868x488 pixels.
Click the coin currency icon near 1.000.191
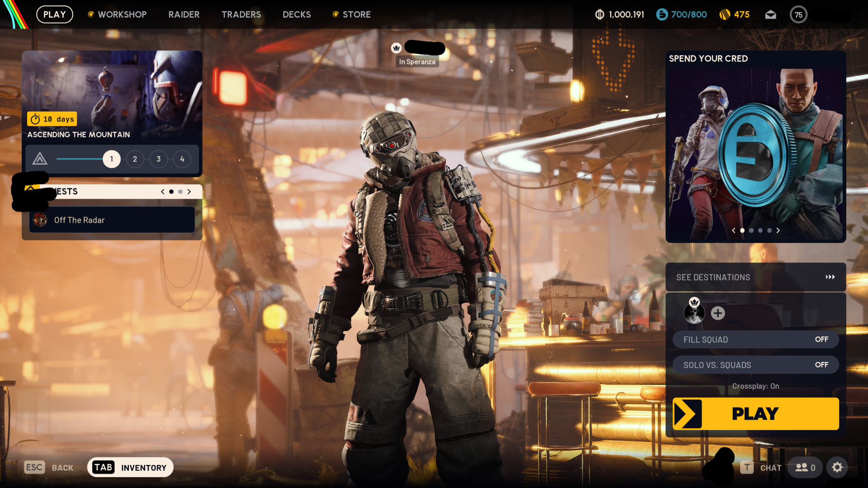599,14
